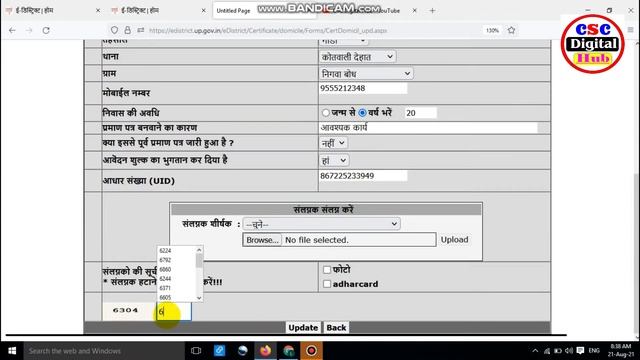Open the globe browser app on taskbar
640x360 pixels.
click(x=242, y=351)
